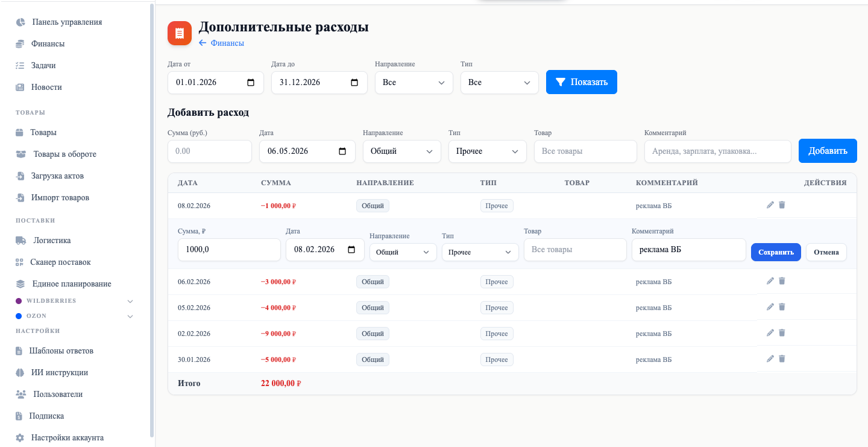The width and height of the screenshot is (868, 447).
Task: Click the Финансы coins icon in sidebar
Action: coord(20,44)
